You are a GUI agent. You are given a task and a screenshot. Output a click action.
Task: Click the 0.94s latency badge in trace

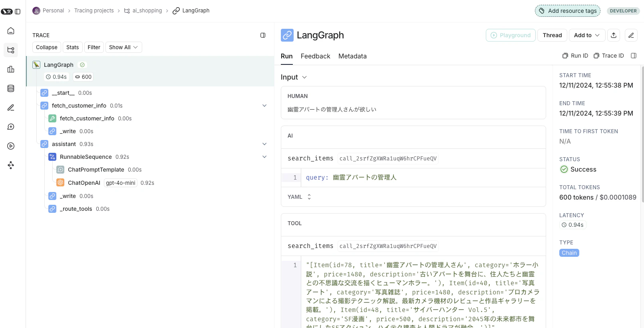tap(56, 77)
